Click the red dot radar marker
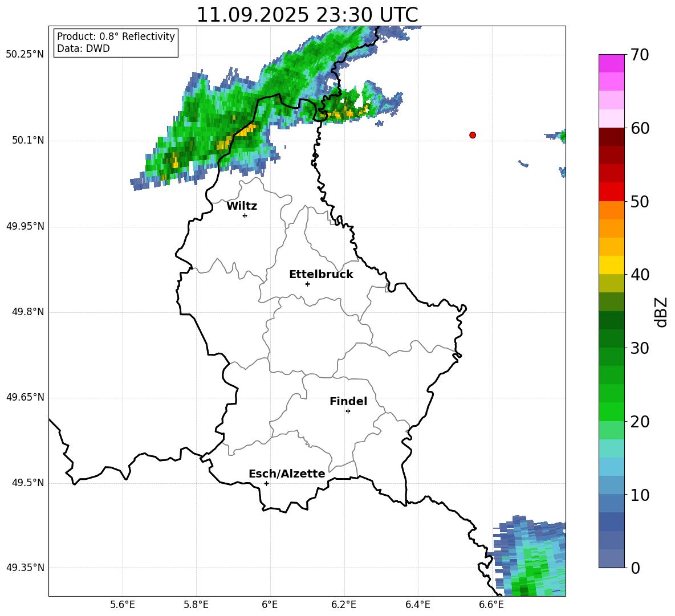This screenshot has height=616, width=675. coord(473,135)
